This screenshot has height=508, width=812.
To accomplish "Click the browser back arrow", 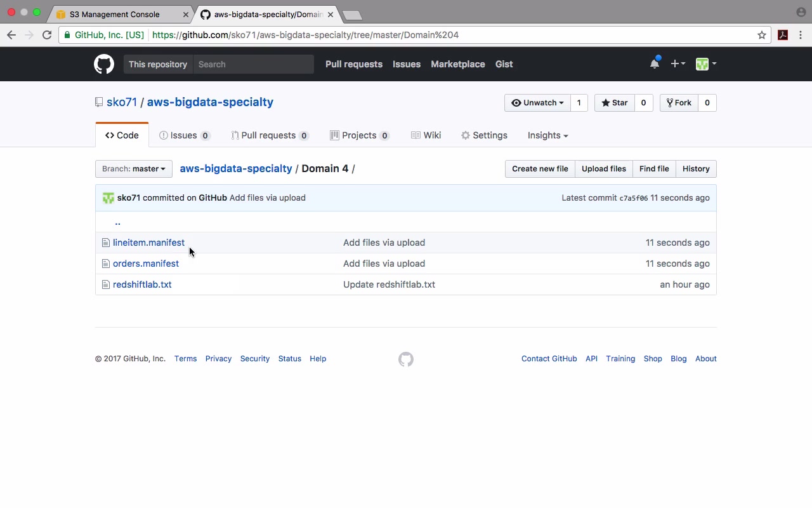I will click(11, 35).
